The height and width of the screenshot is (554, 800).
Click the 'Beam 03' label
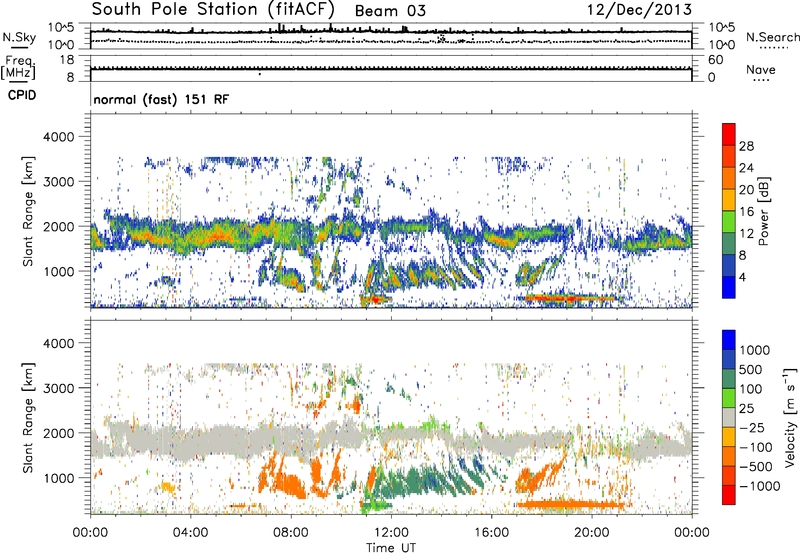click(390, 11)
